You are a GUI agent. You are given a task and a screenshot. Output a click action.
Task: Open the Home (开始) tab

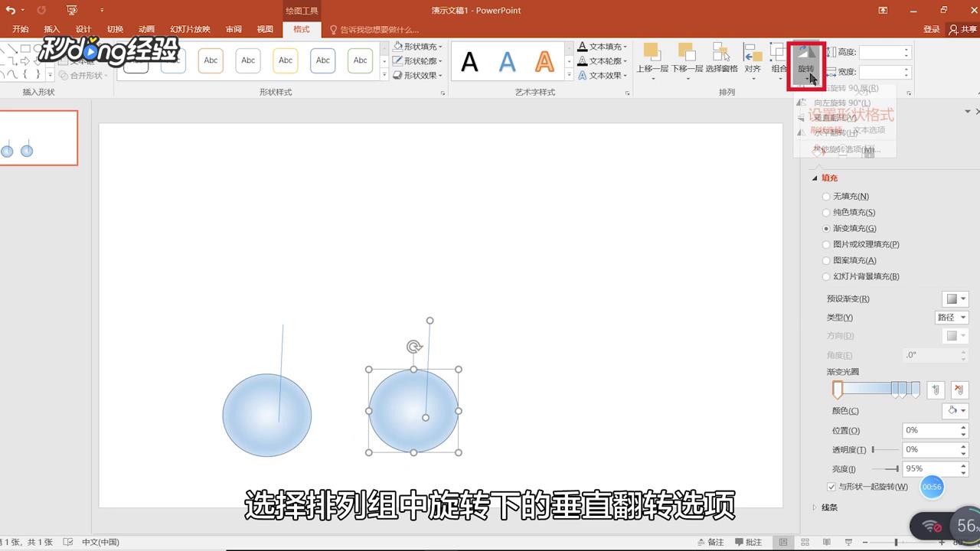click(21, 29)
